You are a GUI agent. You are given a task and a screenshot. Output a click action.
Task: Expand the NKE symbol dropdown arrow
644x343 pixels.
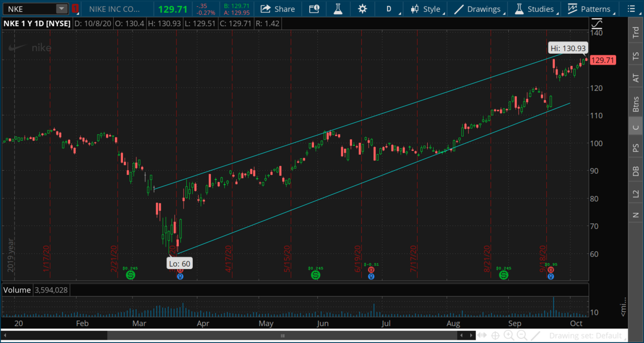62,9
